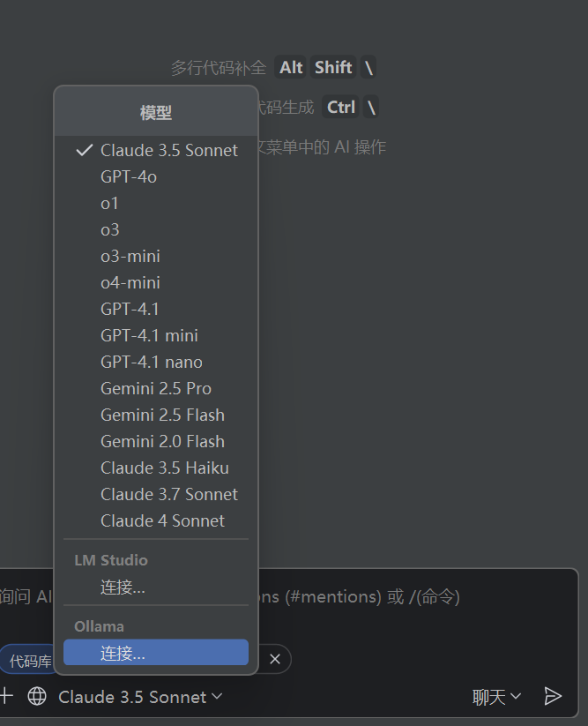This screenshot has width=588, height=726.
Task: Select the checked Claude 3.5 Sonnet model
Action: coord(168,151)
